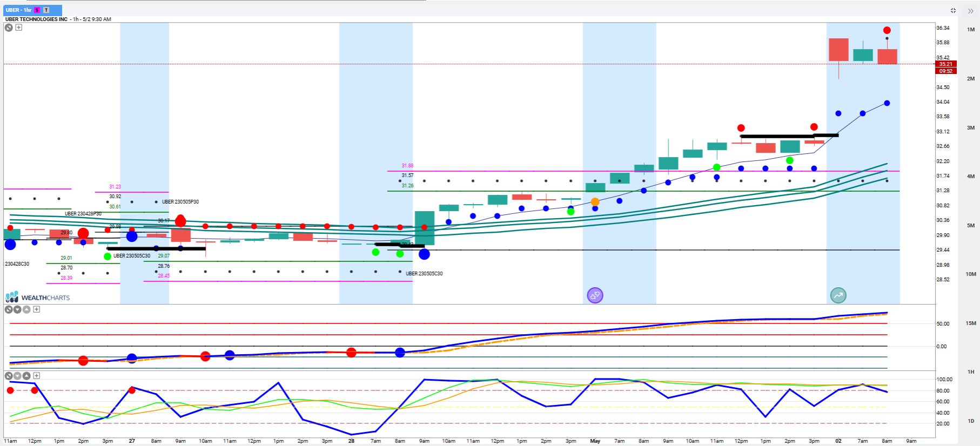Click the current price label 35.21
This screenshot has width=980, height=446.
point(946,64)
